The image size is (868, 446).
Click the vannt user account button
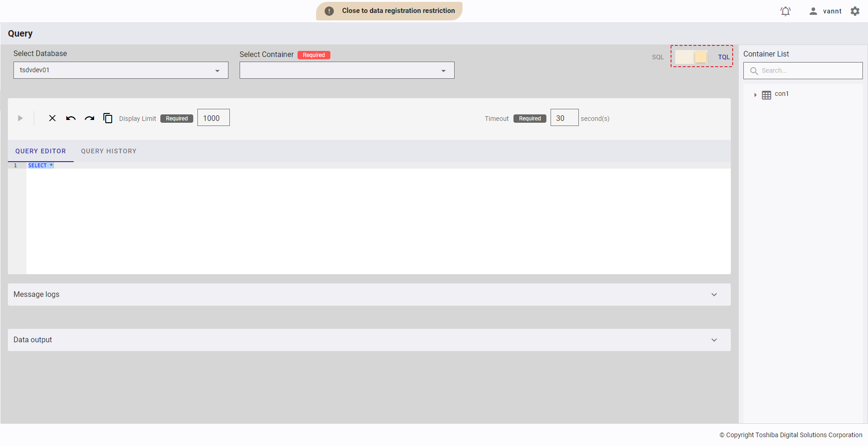click(x=825, y=11)
